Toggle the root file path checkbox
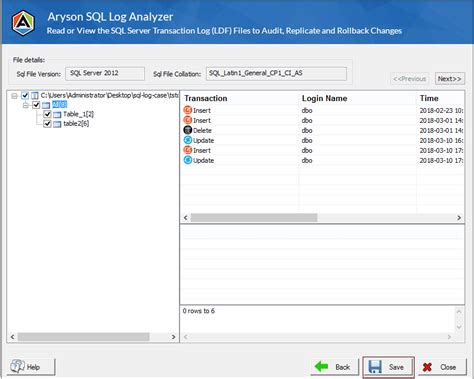Image resolution: width=474 pixels, height=379 pixels. (25, 96)
